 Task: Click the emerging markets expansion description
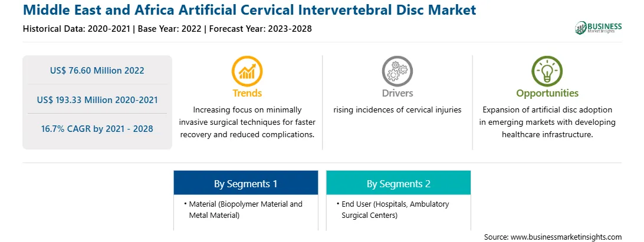coord(547,122)
